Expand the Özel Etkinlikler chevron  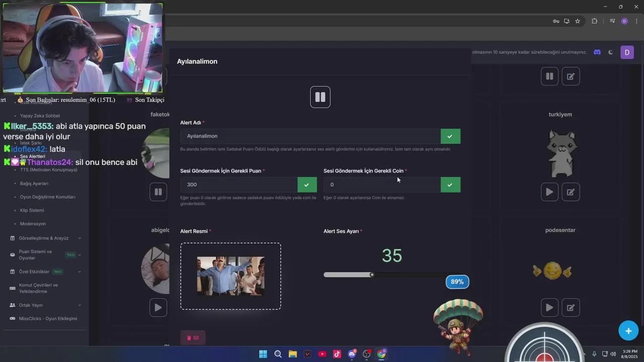(x=79, y=272)
